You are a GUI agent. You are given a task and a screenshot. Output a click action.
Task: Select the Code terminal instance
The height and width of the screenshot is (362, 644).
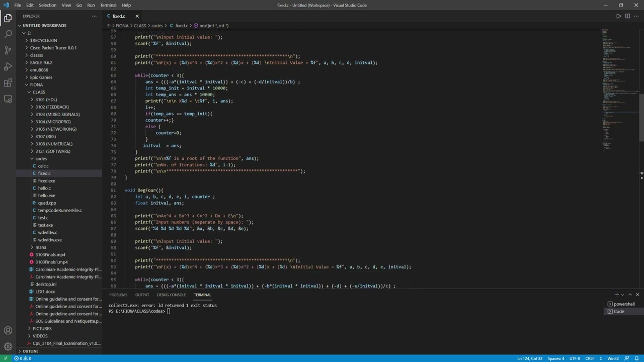pos(623,311)
